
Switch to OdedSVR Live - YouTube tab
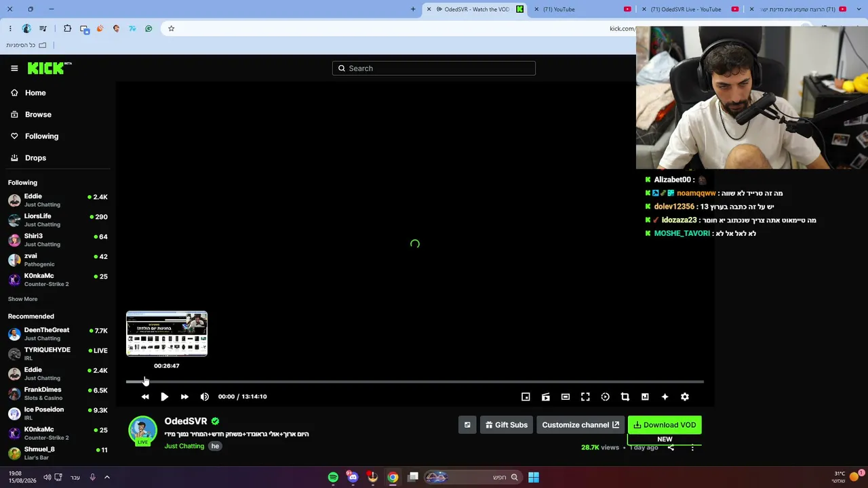[x=689, y=9]
